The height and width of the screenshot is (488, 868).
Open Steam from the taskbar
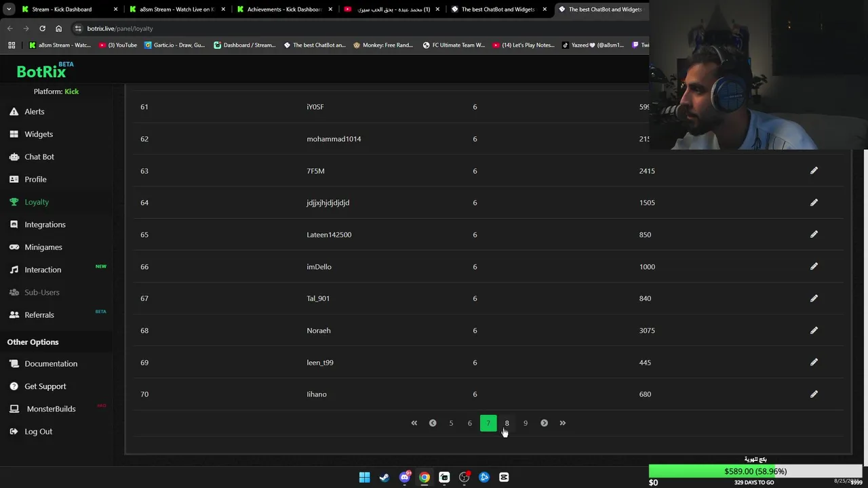click(x=384, y=477)
